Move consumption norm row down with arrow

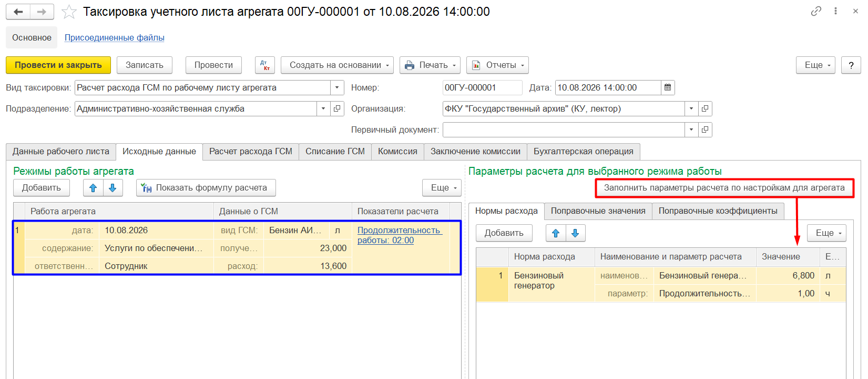(x=575, y=233)
